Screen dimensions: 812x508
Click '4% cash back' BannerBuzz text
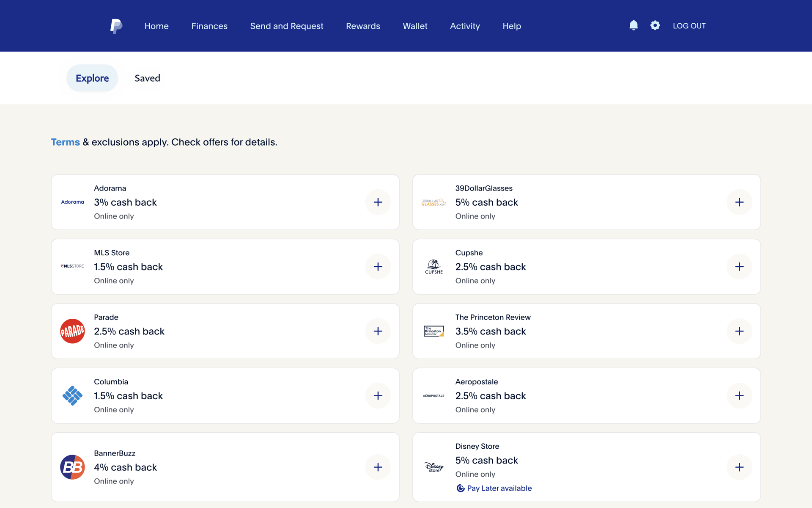[125, 467]
